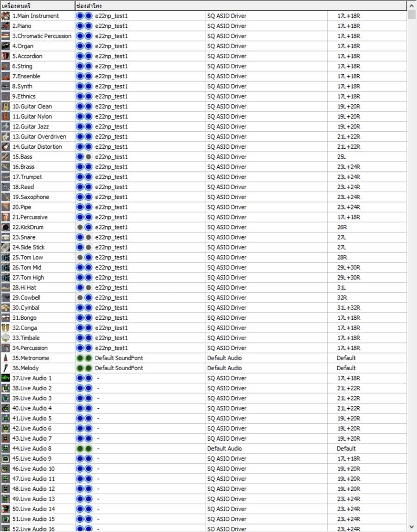Click the Trumpet instrument icon
This screenshot has height=532, width=417.
coord(6,177)
